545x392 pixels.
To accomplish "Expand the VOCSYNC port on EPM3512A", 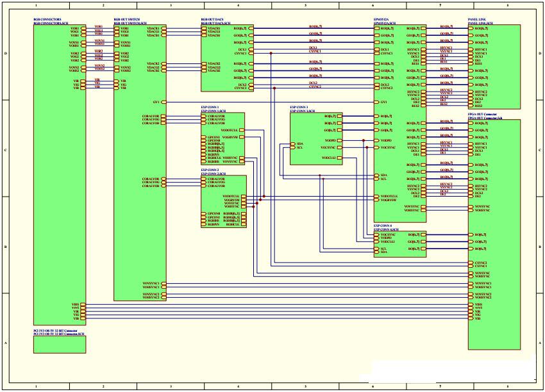I will [376, 147].
